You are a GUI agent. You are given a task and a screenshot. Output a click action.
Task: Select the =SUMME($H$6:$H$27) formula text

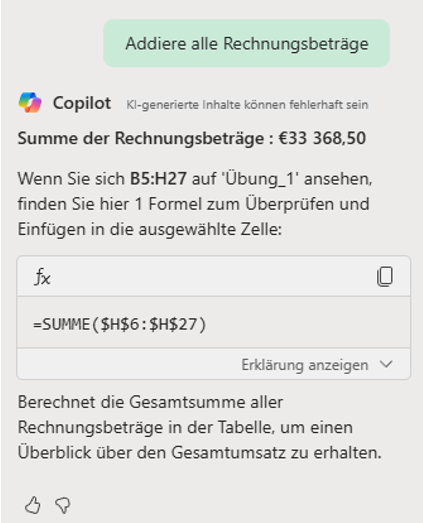pyautogui.click(x=119, y=324)
